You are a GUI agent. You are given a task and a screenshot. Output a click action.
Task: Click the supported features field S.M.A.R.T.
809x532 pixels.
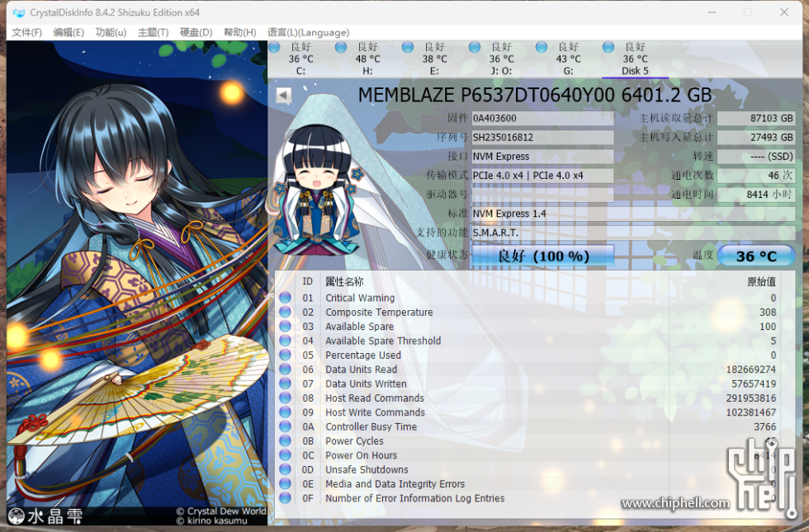(x=634, y=233)
